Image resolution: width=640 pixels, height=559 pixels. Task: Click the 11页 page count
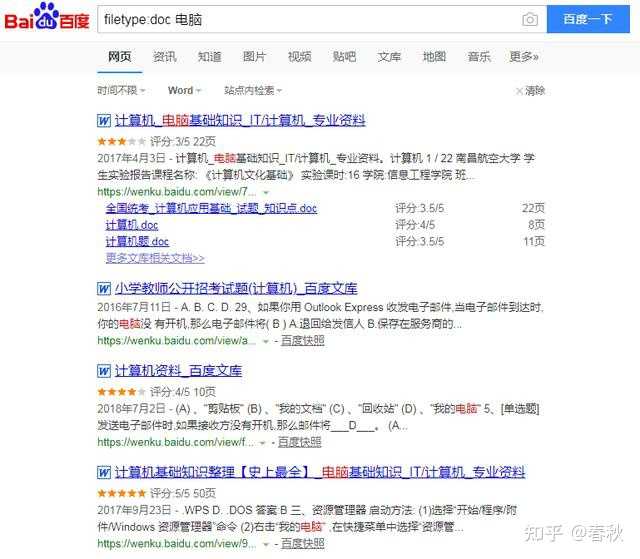tap(534, 242)
